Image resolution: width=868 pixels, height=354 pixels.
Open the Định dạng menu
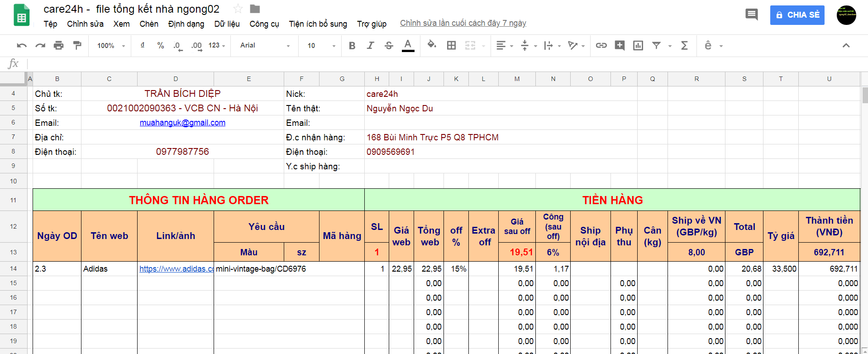[186, 24]
